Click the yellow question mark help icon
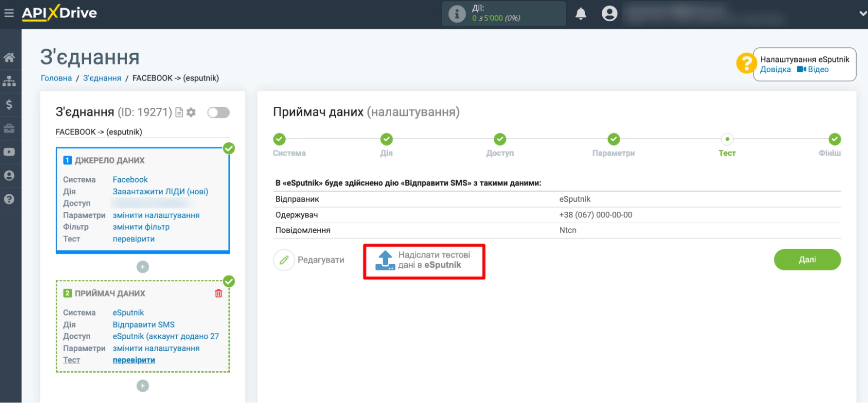Image resolution: width=868 pixels, height=403 pixels. 746,63
